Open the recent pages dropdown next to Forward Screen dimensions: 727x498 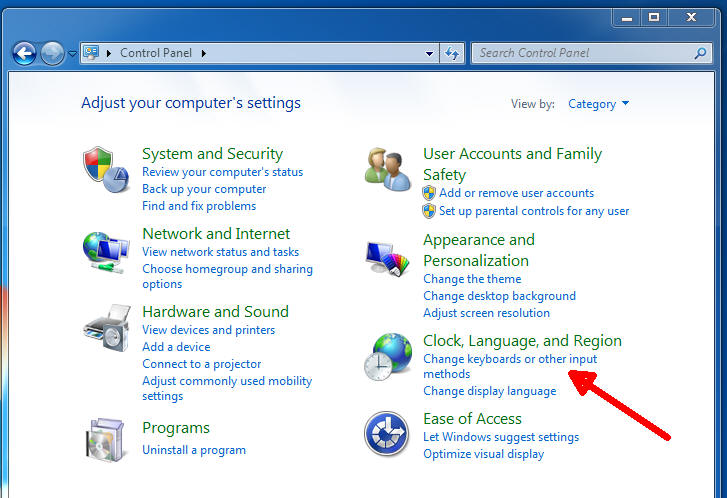72,54
